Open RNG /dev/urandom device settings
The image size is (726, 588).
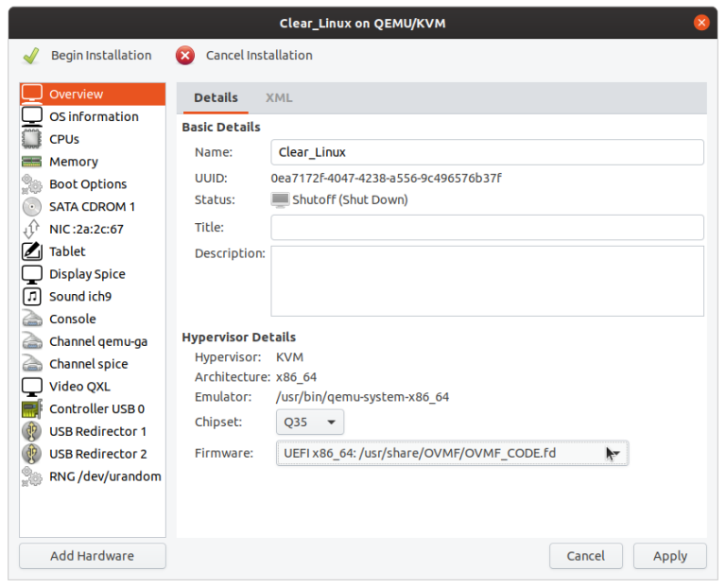click(105, 476)
